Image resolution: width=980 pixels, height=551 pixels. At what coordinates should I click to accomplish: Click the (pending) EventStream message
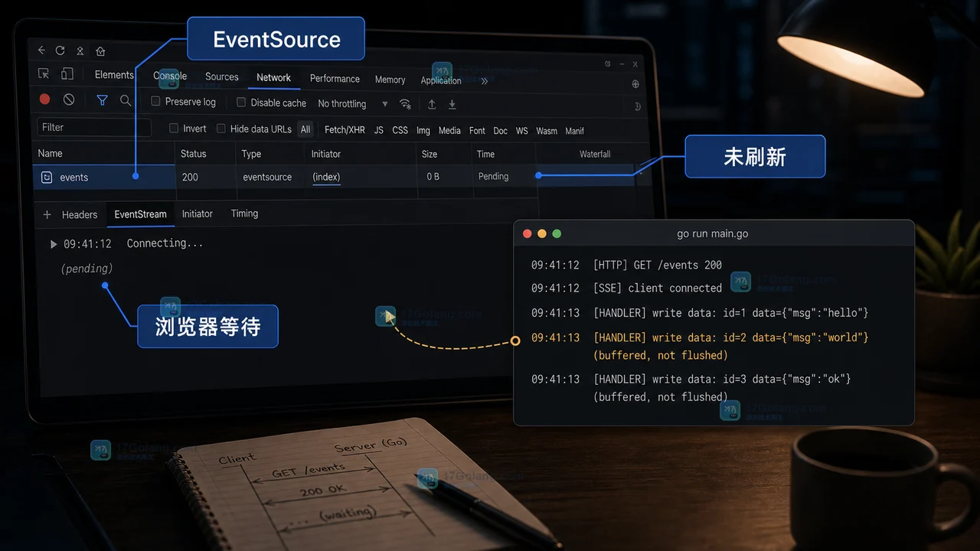click(x=87, y=269)
